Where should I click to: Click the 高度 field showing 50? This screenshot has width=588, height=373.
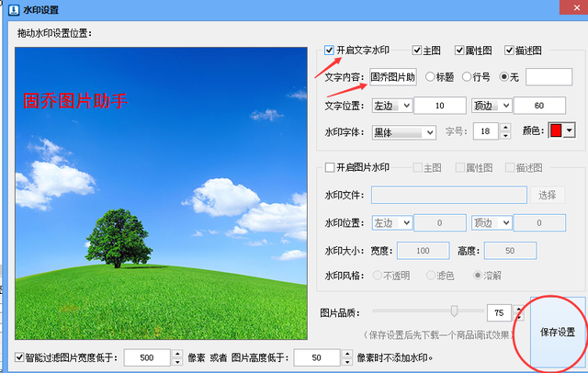coord(510,251)
